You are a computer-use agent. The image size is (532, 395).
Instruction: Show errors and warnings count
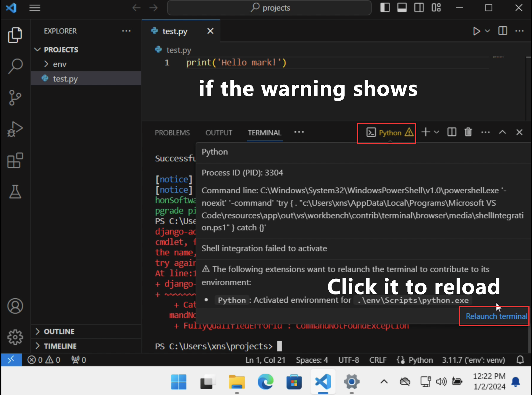pos(44,360)
